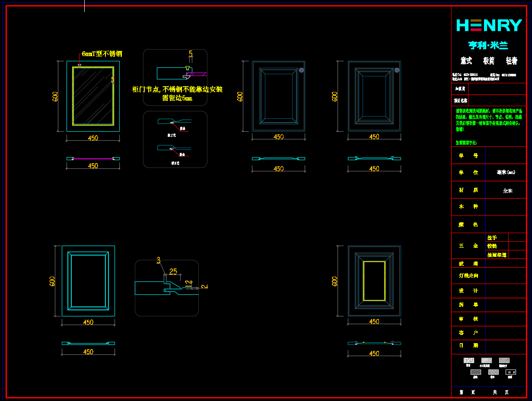Click the "全木" material value cell
The width and height of the screenshot is (532, 401).
507,190
